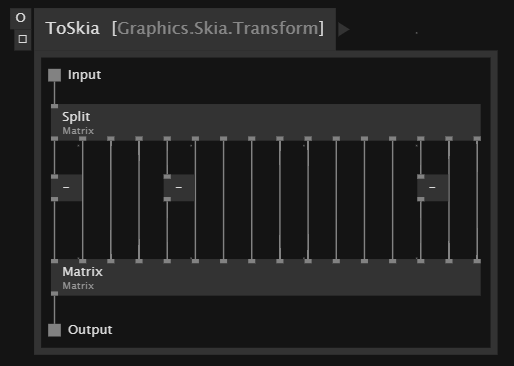Click the Graphics.Skia.Transform category label
This screenshot has height=366, width=514.
[x=218, y=28]
